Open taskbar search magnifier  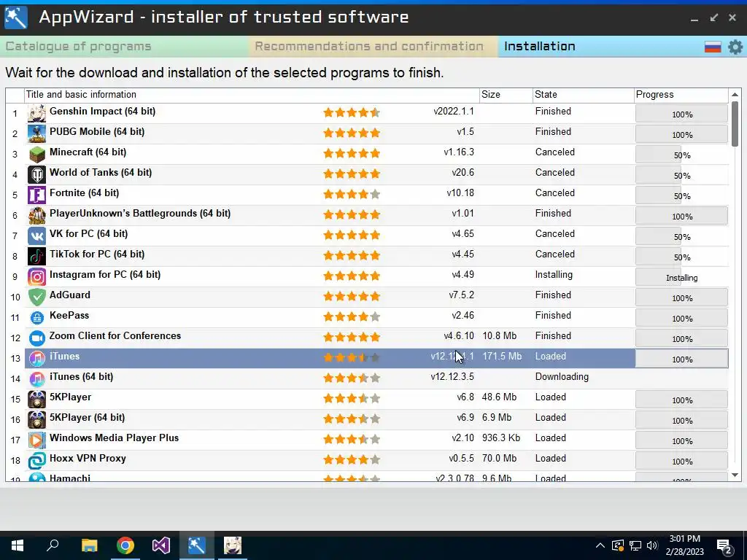tap(53, 545)
